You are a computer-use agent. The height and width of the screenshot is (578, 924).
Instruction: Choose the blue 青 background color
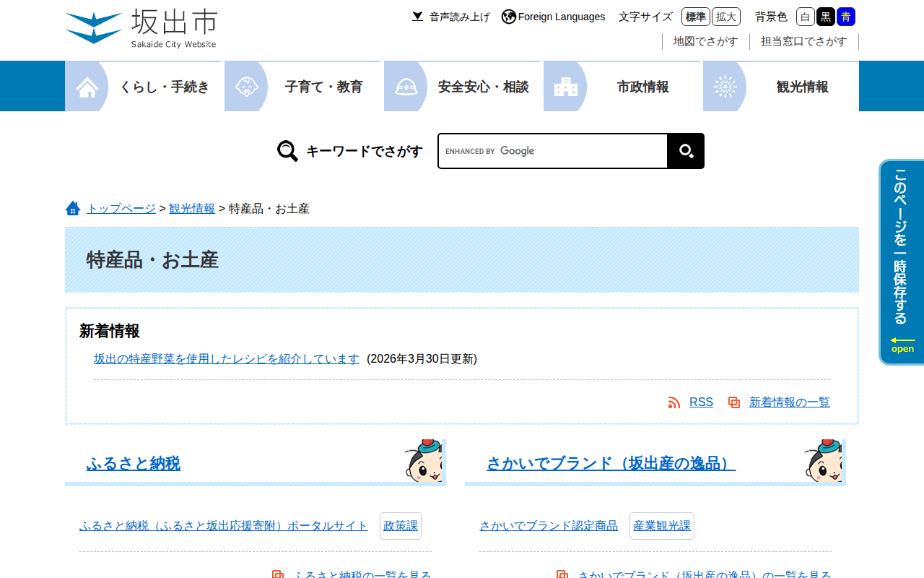tap(846, 17)
